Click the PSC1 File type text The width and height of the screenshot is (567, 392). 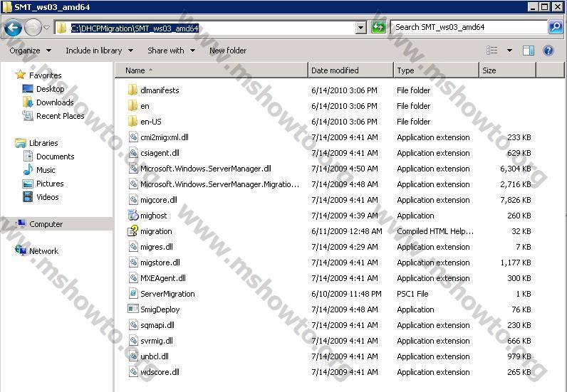(412, 294)
